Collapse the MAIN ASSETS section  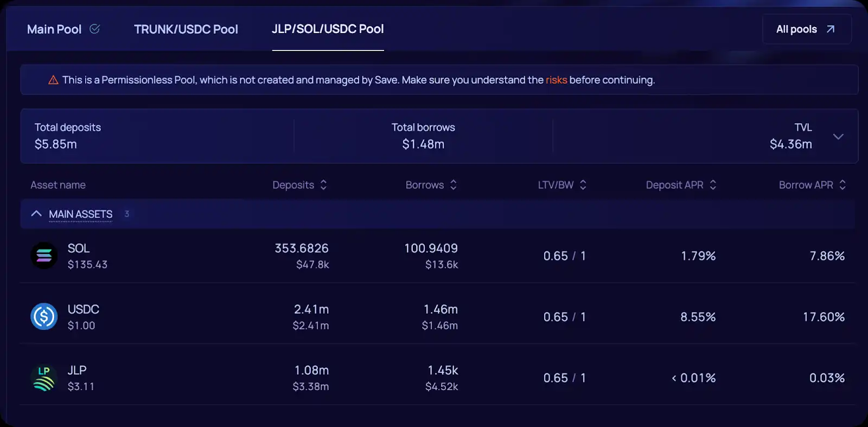tap(36, 214)
